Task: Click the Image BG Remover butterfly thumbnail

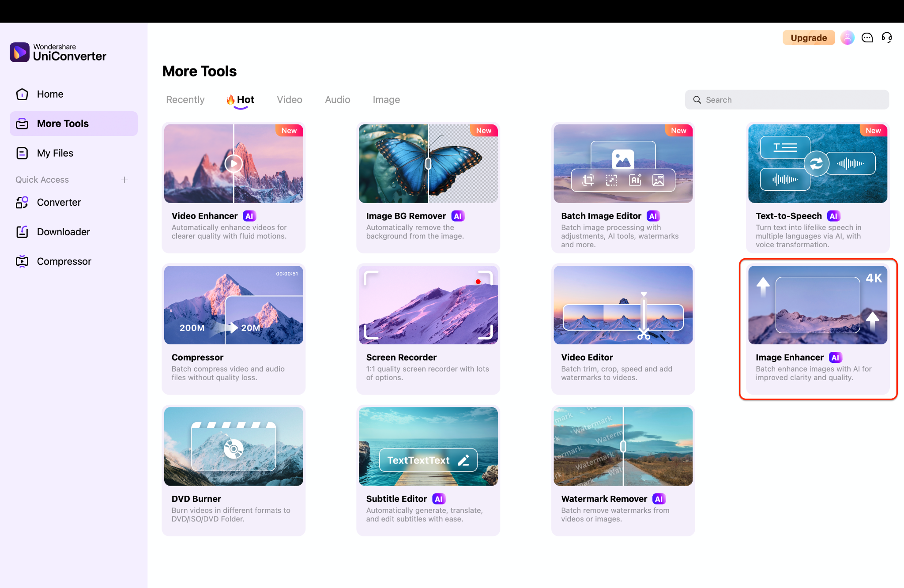Action: click(x=428, y=164)
